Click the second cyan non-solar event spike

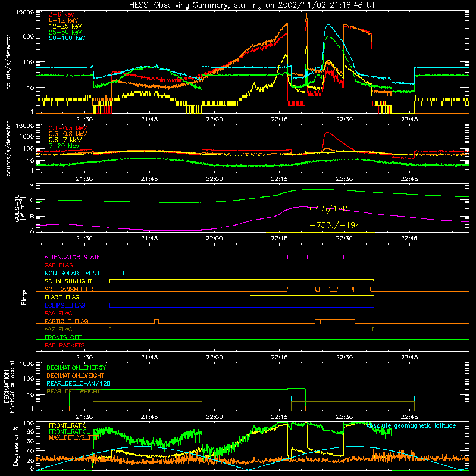tap(248, 273)
